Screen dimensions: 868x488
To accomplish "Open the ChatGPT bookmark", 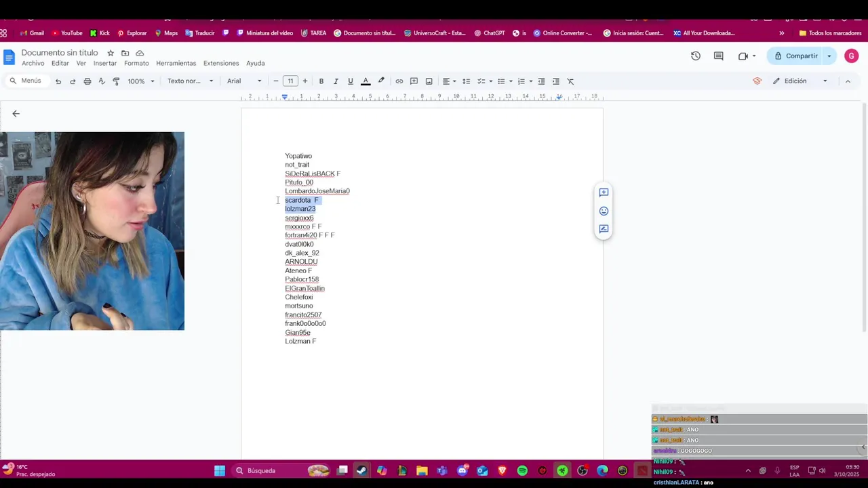I will tap(490, 33).
